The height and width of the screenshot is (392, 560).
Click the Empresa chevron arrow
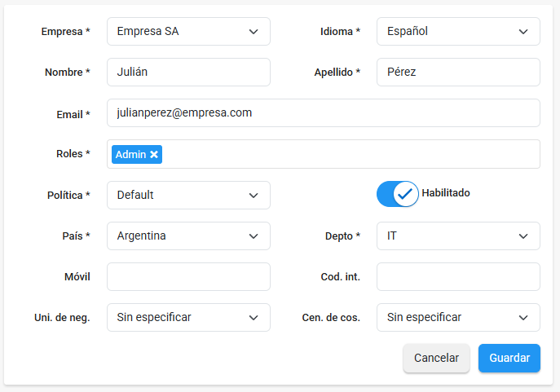point(254,32)
